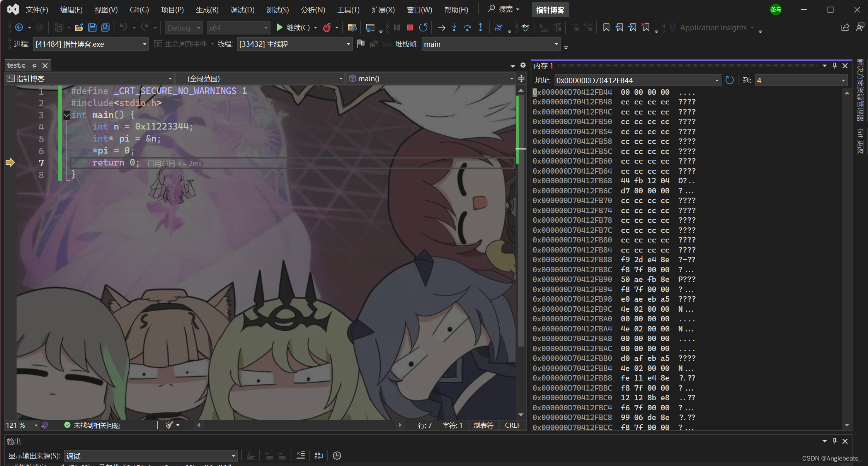Refresh the memory window address view
The height and width of the screenshot is (466, 868).
(729, 80)
